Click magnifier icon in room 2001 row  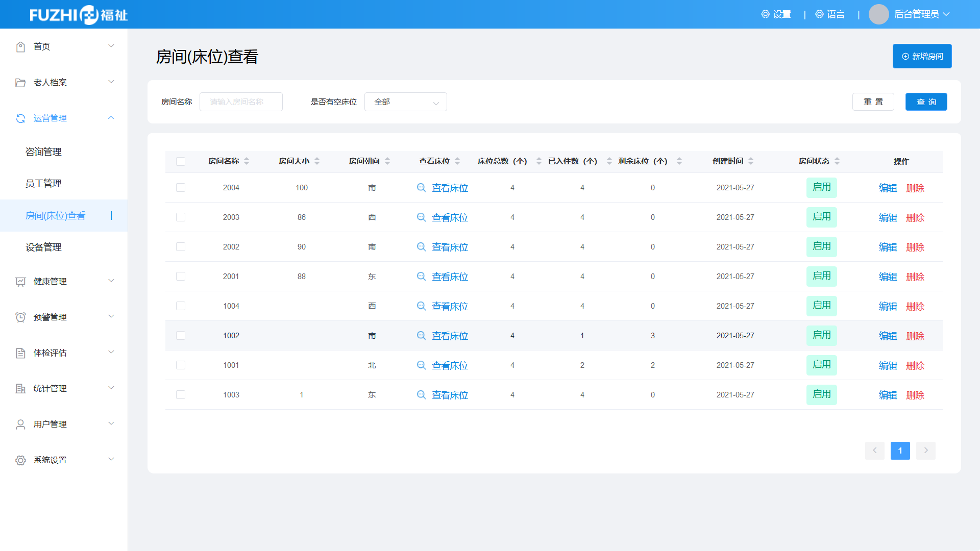click(x=422, y=277)
